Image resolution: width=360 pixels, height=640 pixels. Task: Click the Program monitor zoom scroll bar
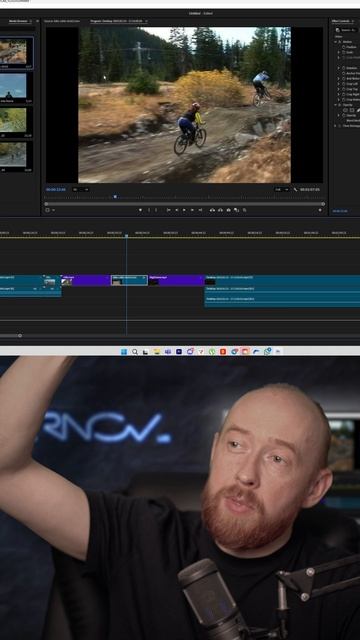tap(184, 204)
